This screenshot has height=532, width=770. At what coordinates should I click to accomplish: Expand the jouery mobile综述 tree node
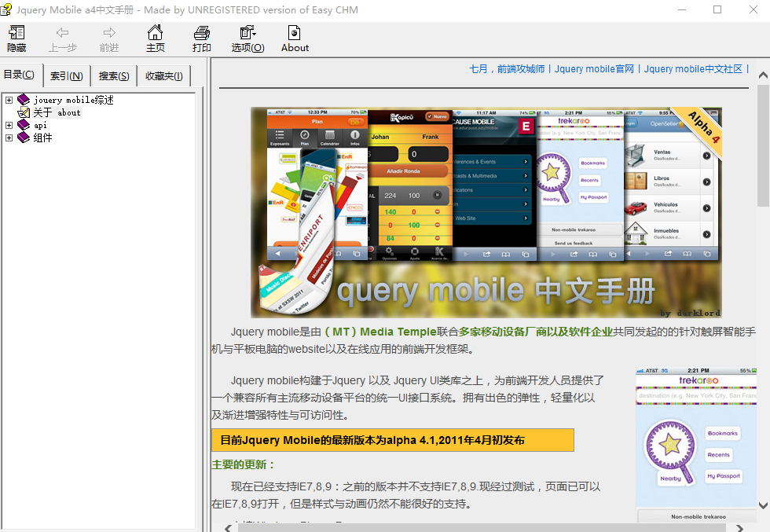coord(8,100)
